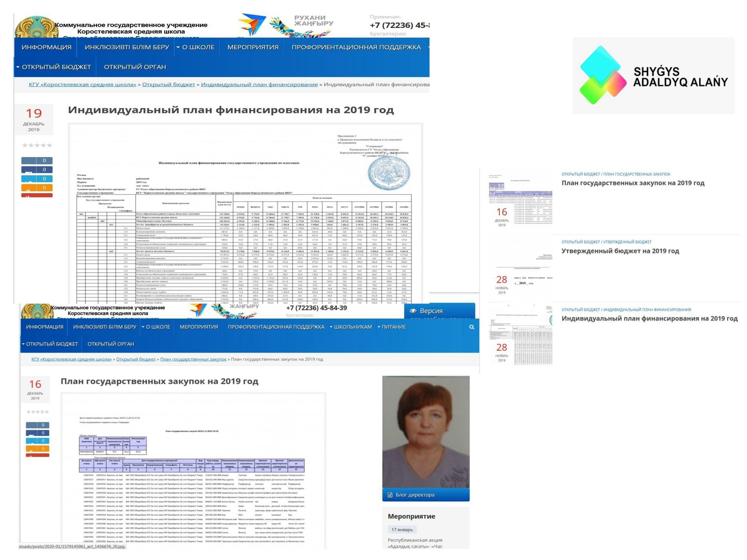Click orange Odnoklassniki share beside 19 December post
Viewport: 747px width, 560px height.
(37, 188)
